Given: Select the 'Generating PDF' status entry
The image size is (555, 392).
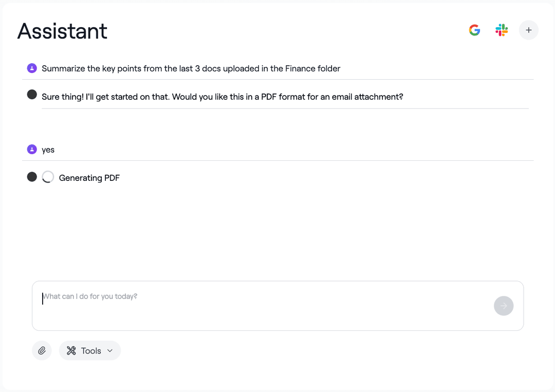Looking at the screenshot, I should coord(89,177).
